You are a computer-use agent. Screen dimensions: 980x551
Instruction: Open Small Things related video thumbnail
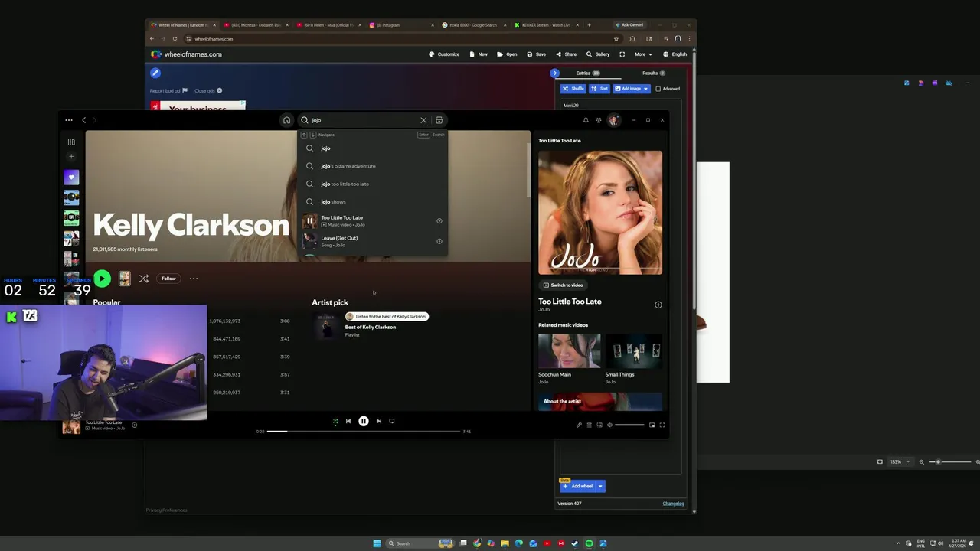tap(633, 350)
